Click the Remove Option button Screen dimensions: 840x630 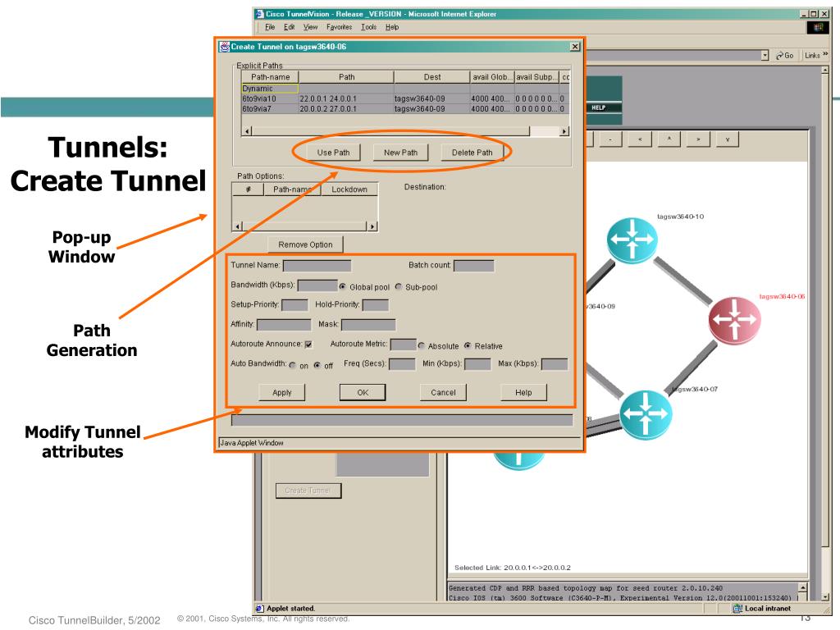305,244
